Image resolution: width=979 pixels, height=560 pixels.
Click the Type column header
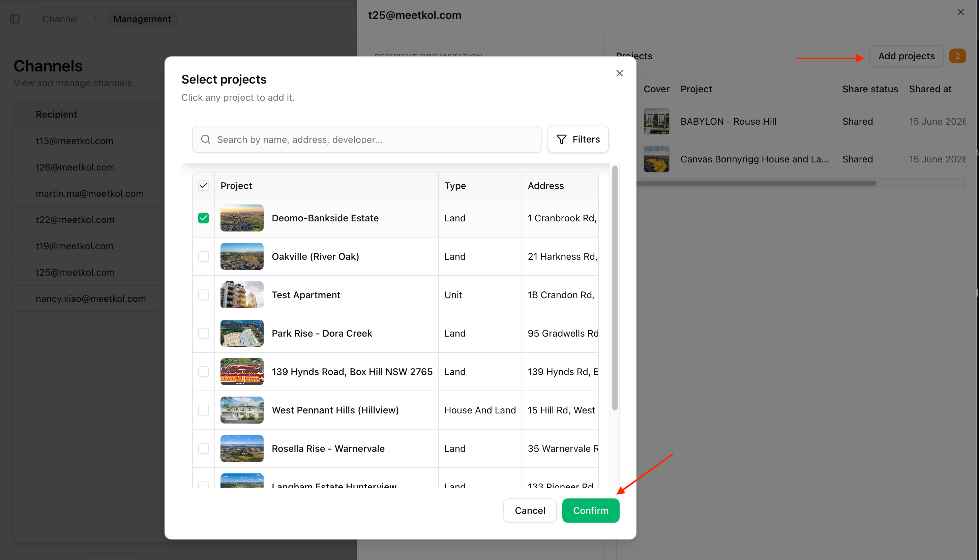tap(455, 186)
